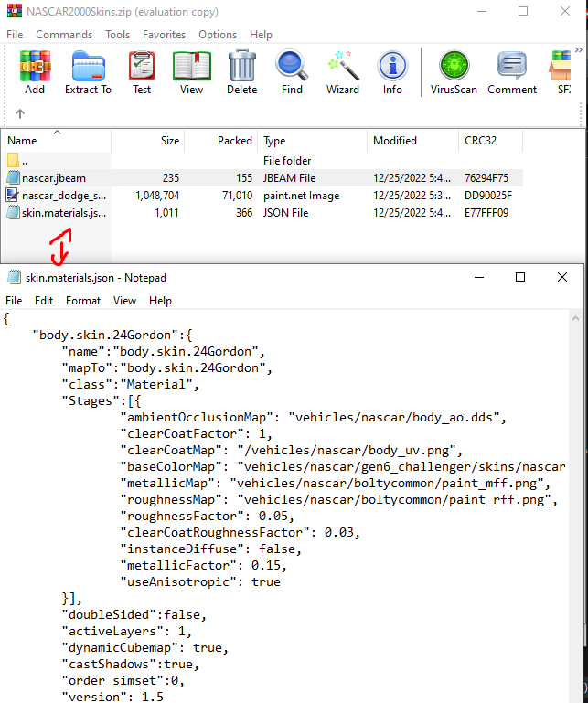Click the Notepad title bar icon
588x703 pixels.
(14, 278)
